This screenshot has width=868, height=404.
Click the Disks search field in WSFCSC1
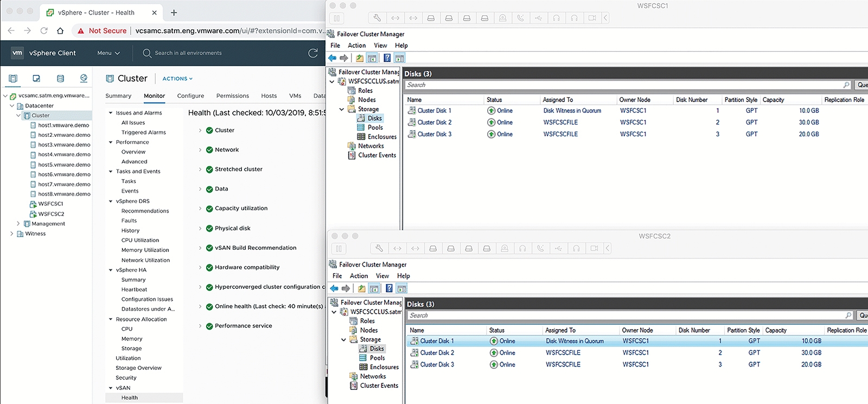628,85
